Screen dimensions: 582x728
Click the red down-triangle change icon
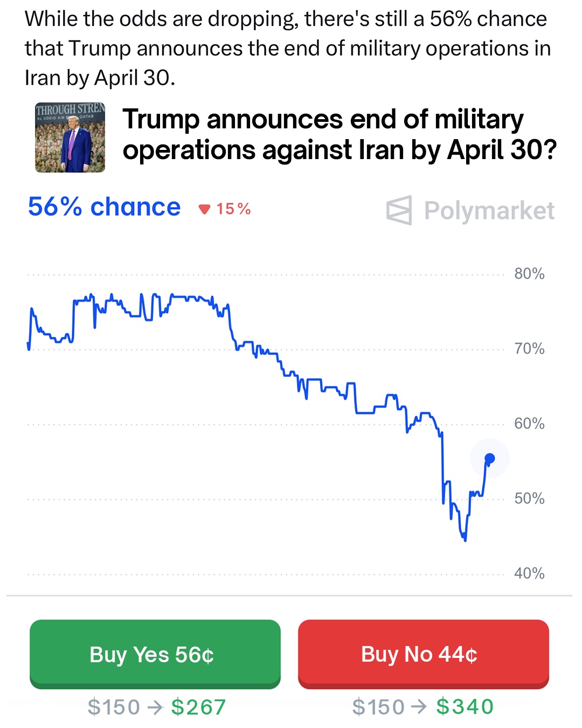pos(204,209)
